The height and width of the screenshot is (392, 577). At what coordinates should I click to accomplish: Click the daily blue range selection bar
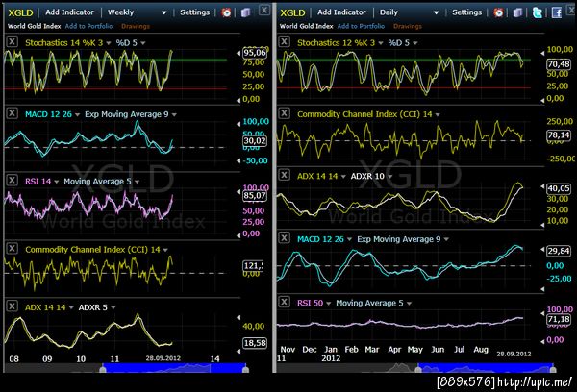486,368
